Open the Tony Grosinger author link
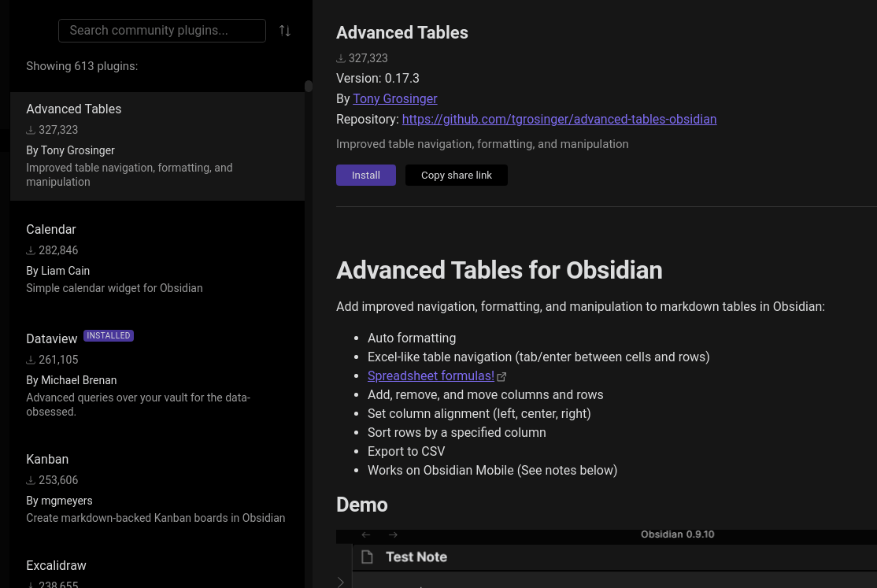 click(x=395, y=98)
